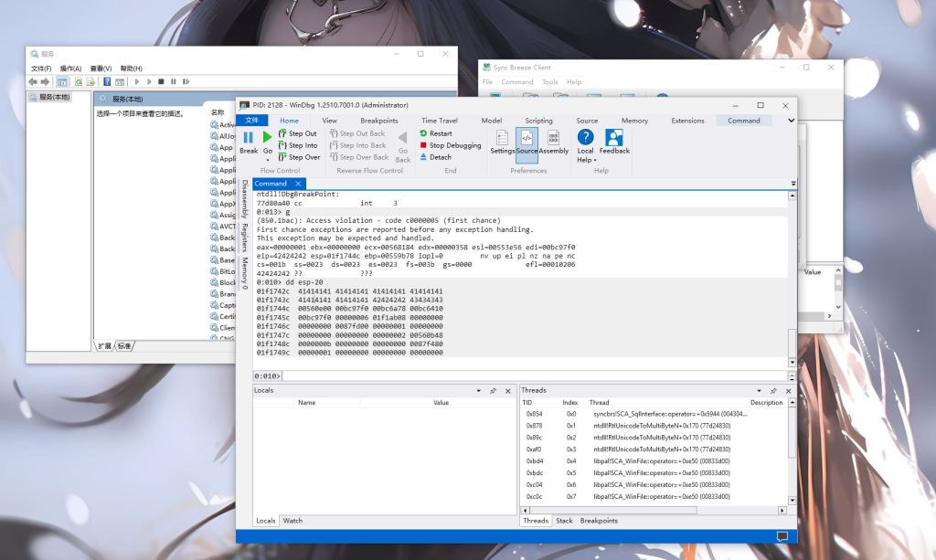Toggle Source mode preference

tap(526, 139)
